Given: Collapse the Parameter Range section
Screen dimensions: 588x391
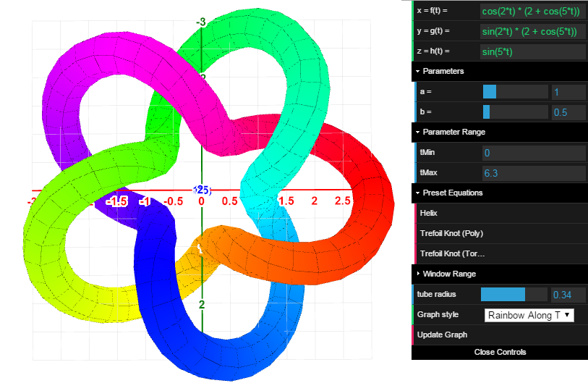Looking at the screenshot, I should pos(453,133).
